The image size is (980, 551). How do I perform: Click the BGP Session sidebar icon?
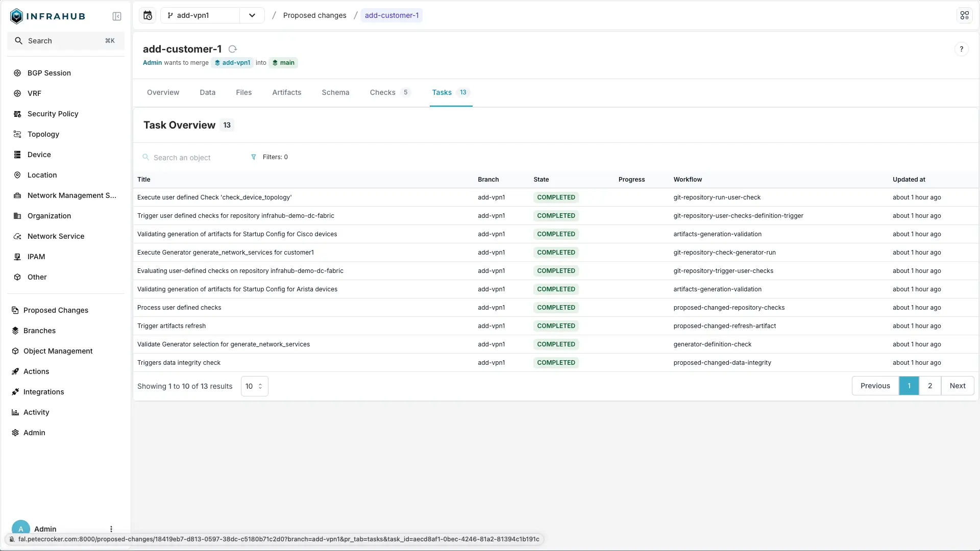(x=17, y=73)
